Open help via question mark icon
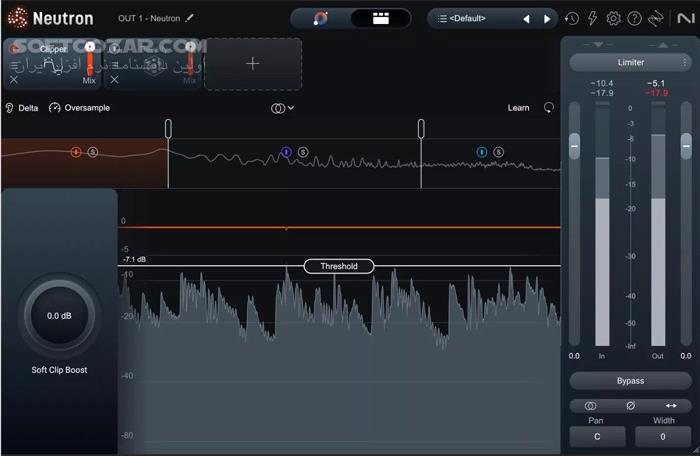 (634, 18)
